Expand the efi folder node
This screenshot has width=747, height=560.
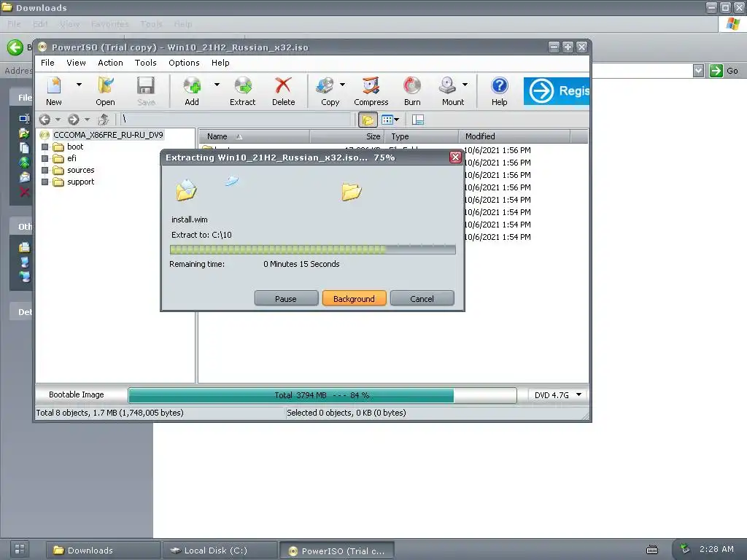point(44,158)
